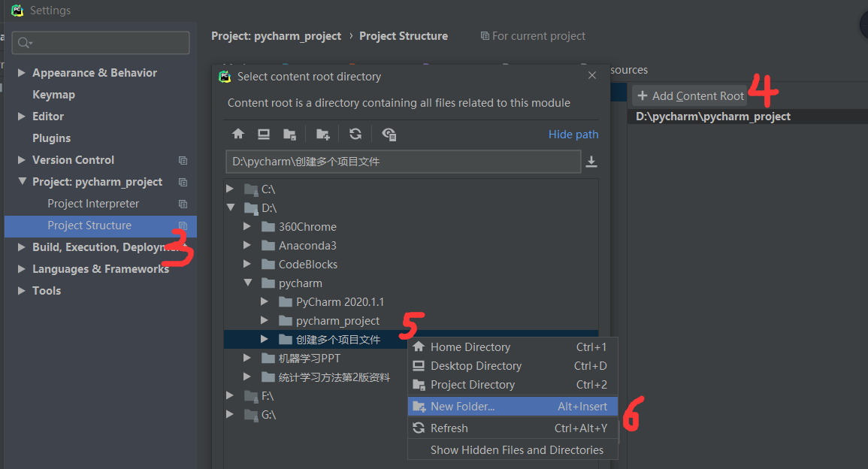Click the Project Directory toolbar icon
868x469 pixels.
point(289,134)
